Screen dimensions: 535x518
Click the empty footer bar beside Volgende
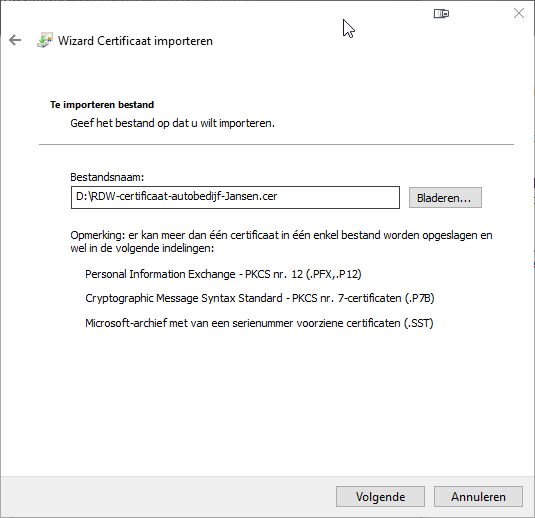(x=168, y=497)
